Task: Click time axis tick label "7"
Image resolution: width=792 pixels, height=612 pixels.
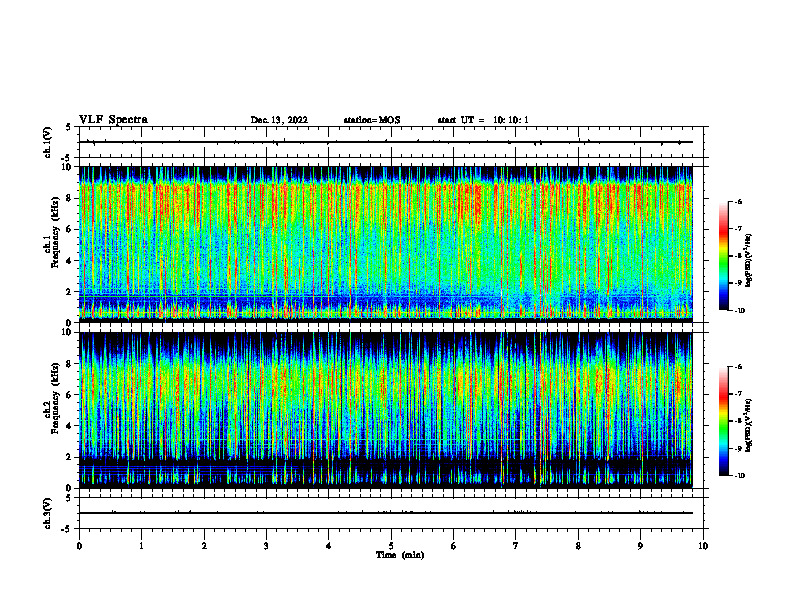Action: [516, 546]
